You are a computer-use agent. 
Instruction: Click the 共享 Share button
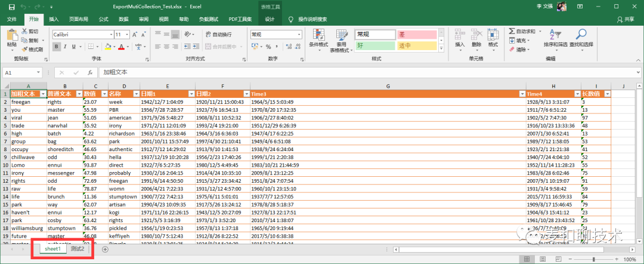[626, 19]
